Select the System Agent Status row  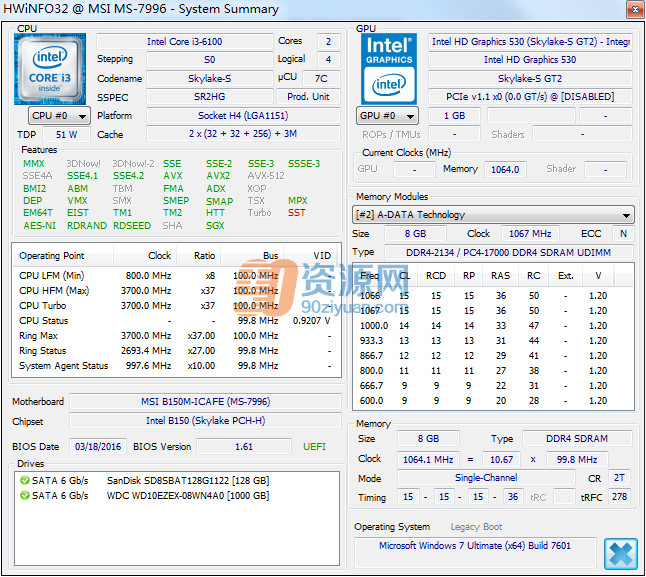coord(176,366)
